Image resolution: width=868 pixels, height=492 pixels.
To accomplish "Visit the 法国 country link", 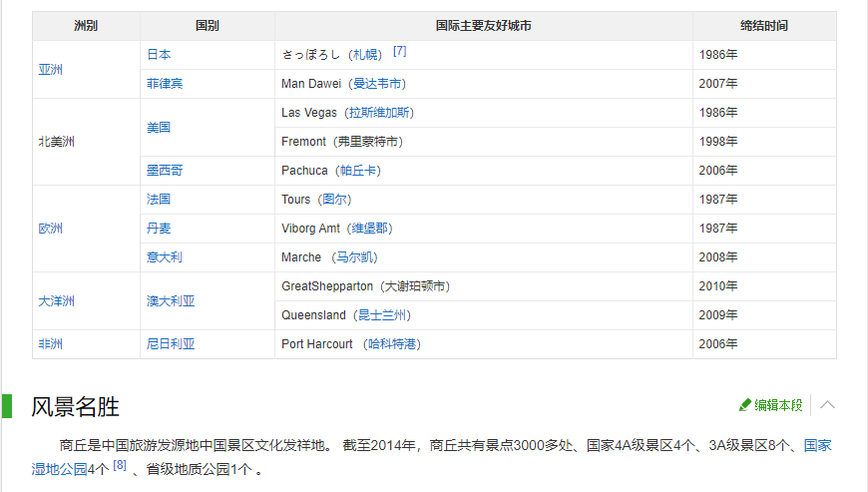I will tap(159, 200).
